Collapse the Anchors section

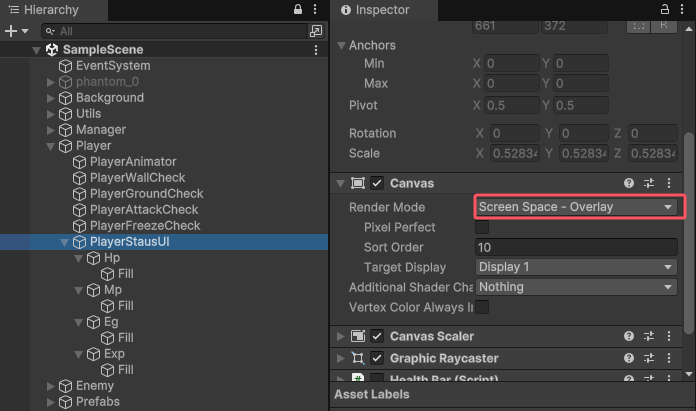(x=341, y=45)
